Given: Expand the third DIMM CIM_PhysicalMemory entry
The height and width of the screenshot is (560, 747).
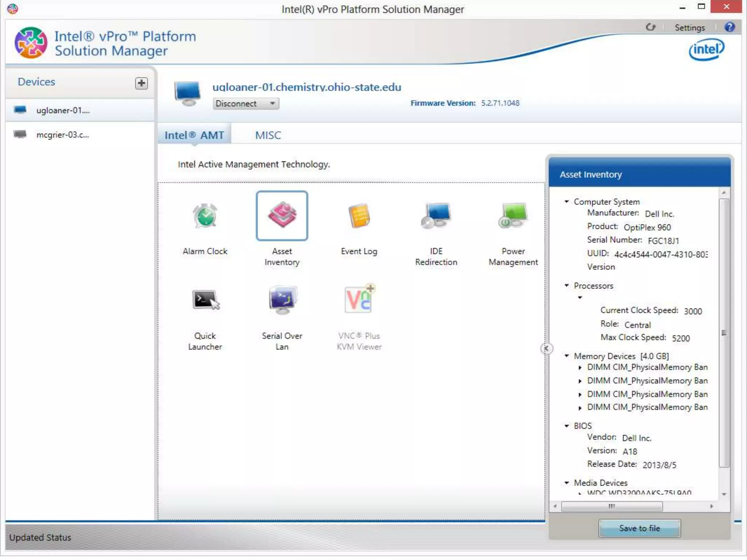Looking at the screenshot, I should coord(580,394).
